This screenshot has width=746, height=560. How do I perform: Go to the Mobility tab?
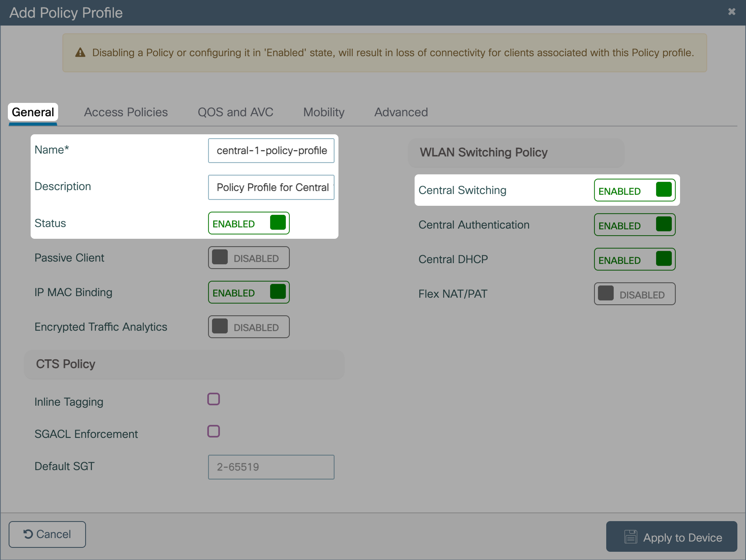tap(324, 112)
